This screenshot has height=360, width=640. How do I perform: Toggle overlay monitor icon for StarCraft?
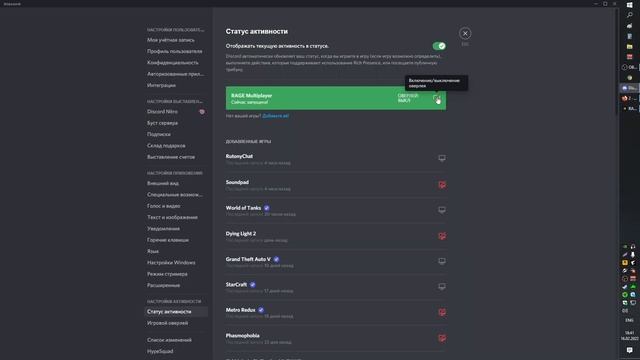442,287
